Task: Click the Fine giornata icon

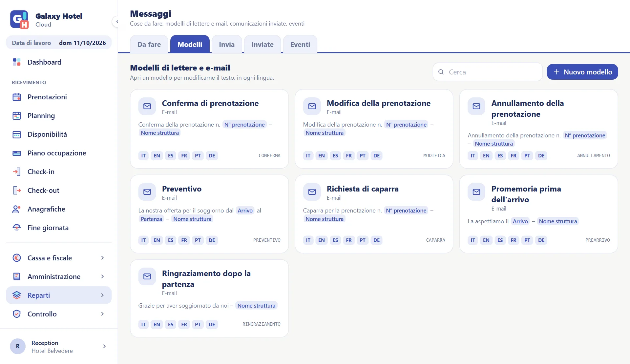Action: click(x=17, y=228)
